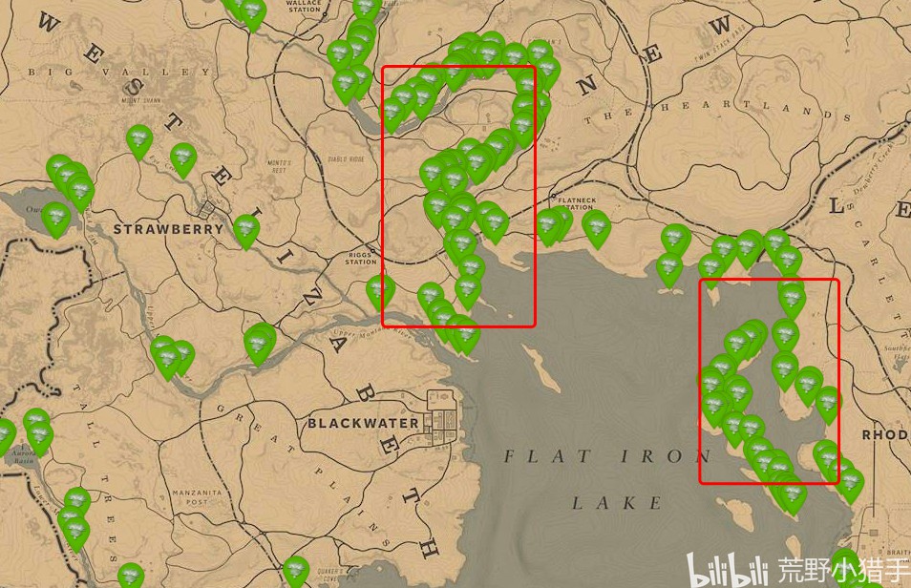This screenshot has height=588, width=911.
Task: Click the Manzanita Post map label
Action: [x=197, y=496]
